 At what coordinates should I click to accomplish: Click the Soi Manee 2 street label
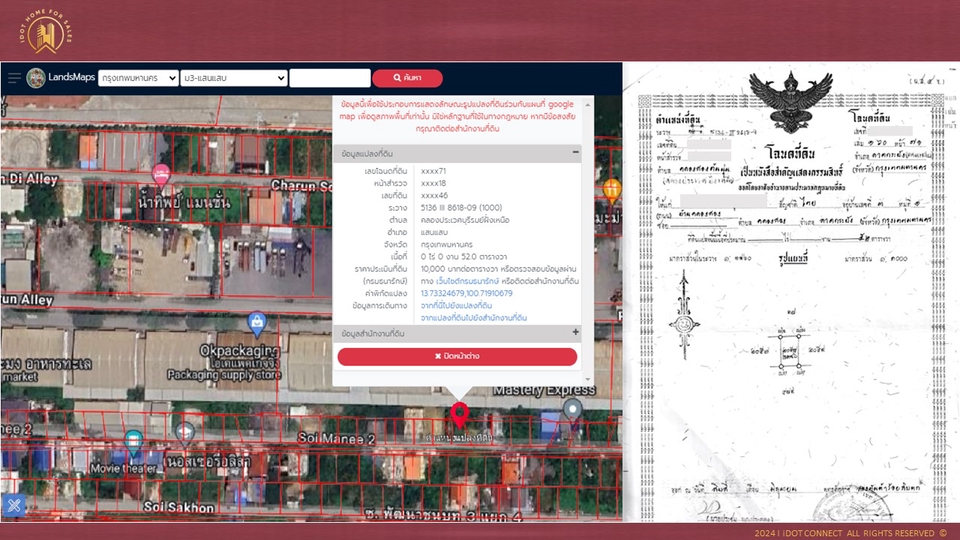[336, 438]
